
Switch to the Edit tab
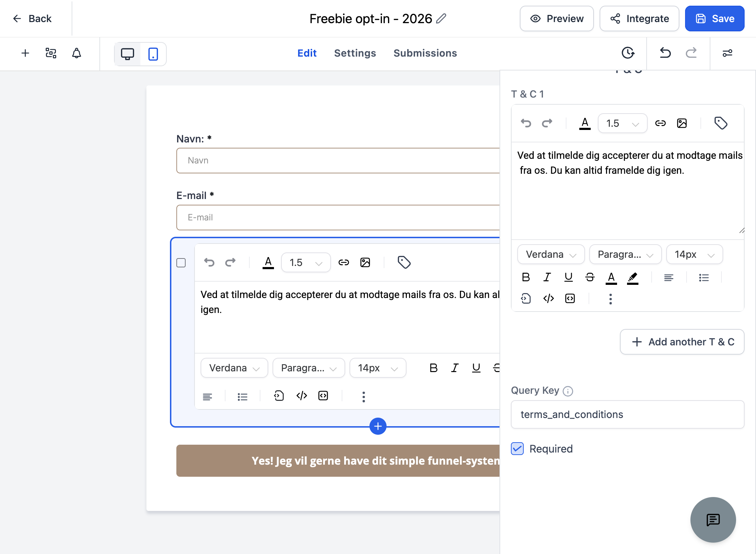click(307, 53)
